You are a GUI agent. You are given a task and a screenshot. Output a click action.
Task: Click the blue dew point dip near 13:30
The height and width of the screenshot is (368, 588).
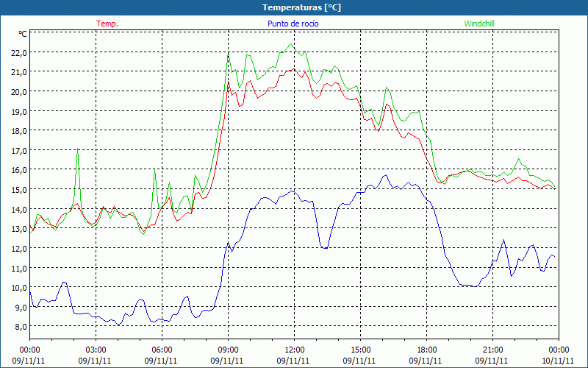[x=325, y=248]
